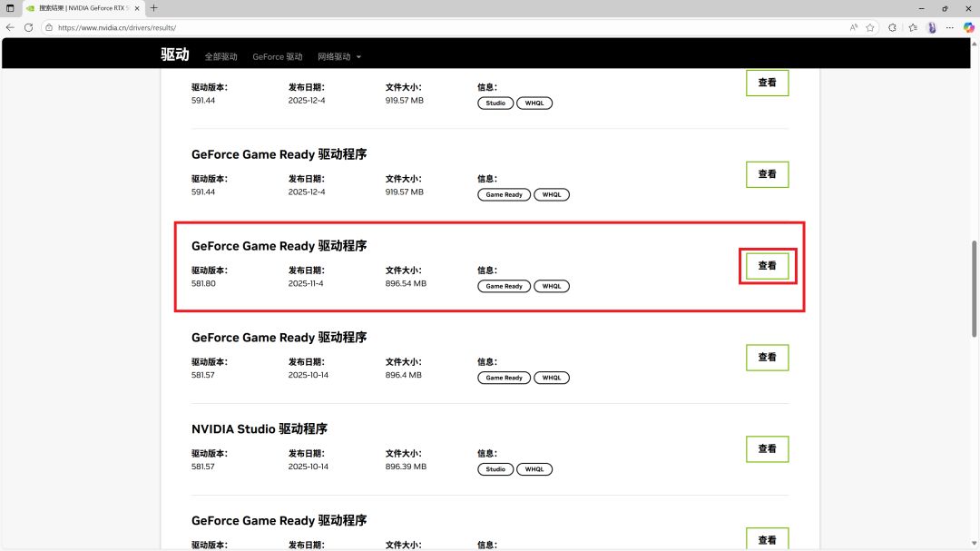Click the scrollbar down arrow
Screen dimensions: 980x551
974,544
